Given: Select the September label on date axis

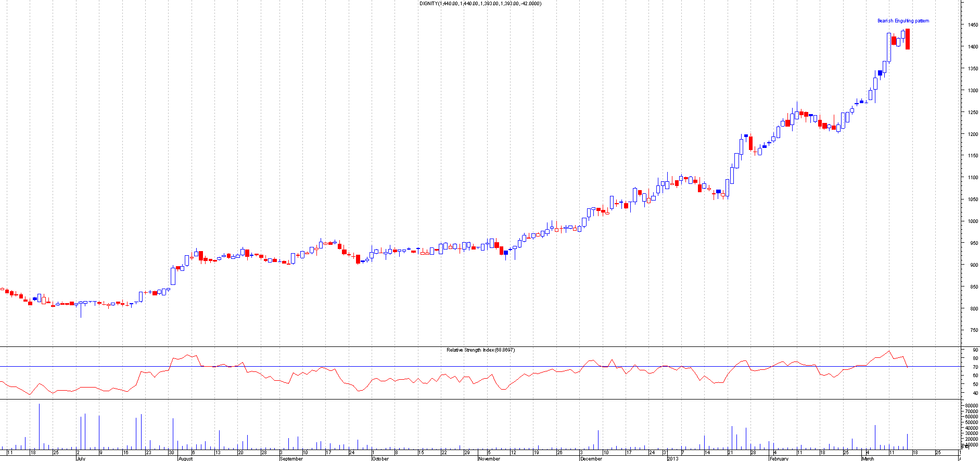Looking at the screenshot, I should coord(291,458).
